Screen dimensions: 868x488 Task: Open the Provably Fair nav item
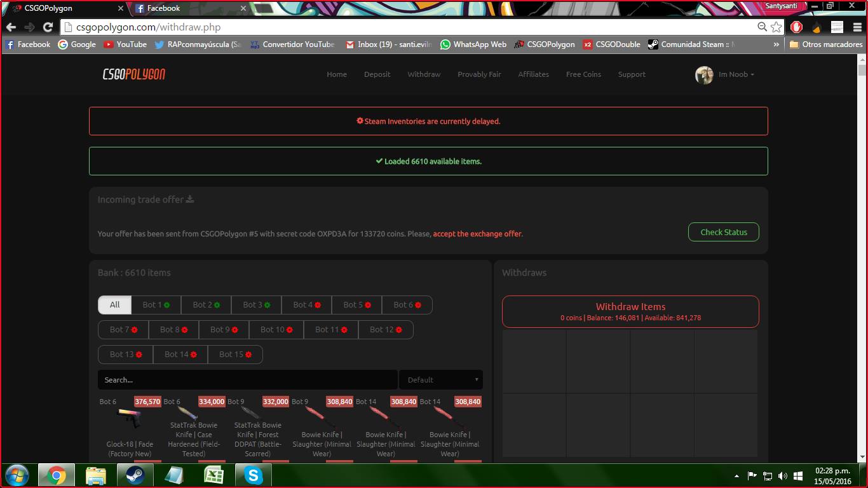click(479, 74)
